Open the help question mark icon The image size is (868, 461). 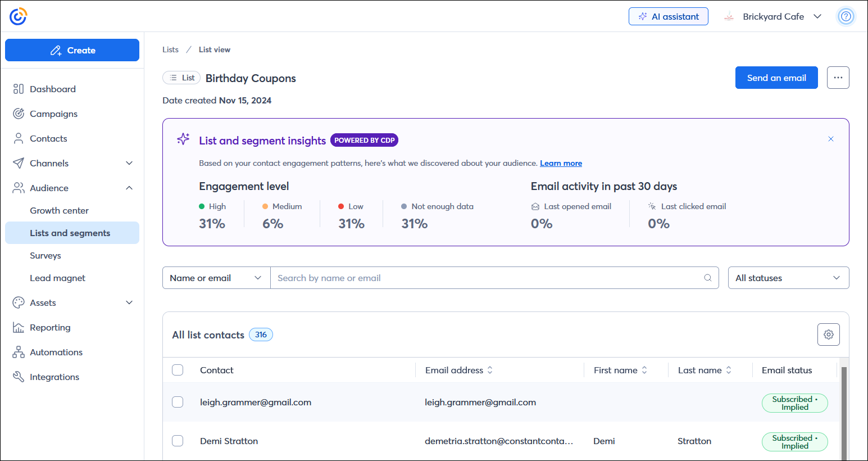(846, 16)
